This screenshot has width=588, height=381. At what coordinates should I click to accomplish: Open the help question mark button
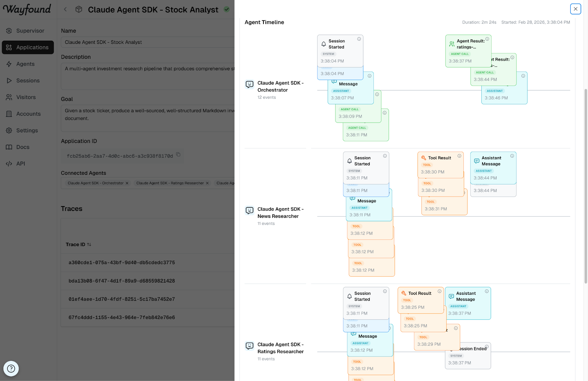tap(11, 369)
